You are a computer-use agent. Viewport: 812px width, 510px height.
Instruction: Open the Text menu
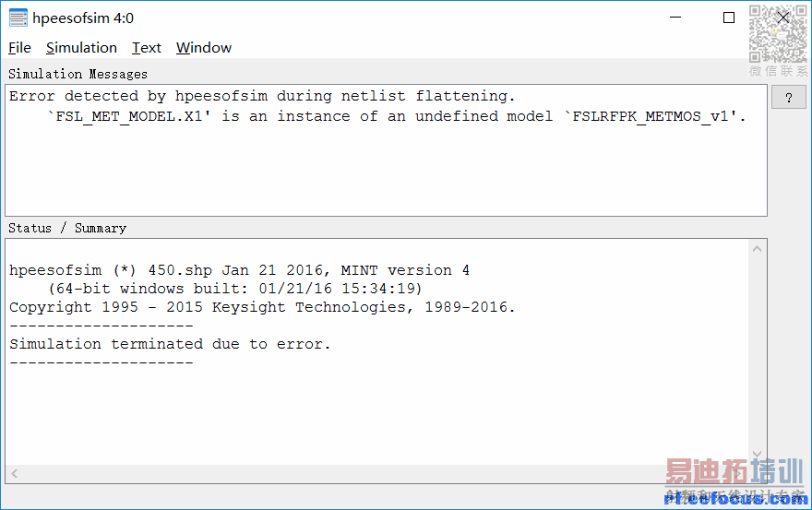tap(146, 48)
